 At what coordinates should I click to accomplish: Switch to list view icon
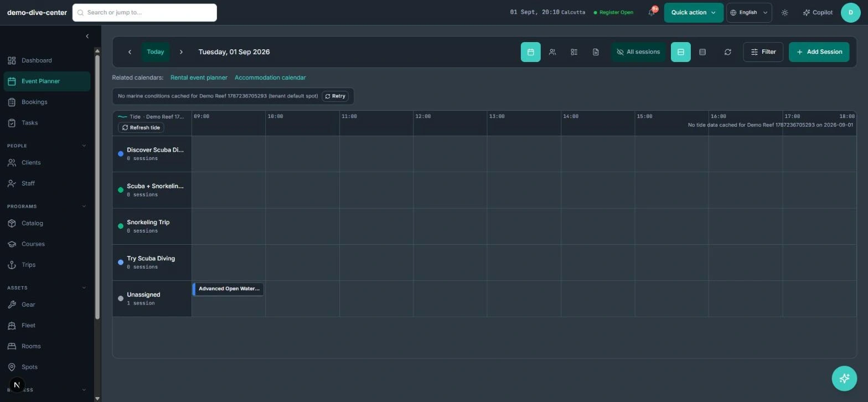point(574,52)
